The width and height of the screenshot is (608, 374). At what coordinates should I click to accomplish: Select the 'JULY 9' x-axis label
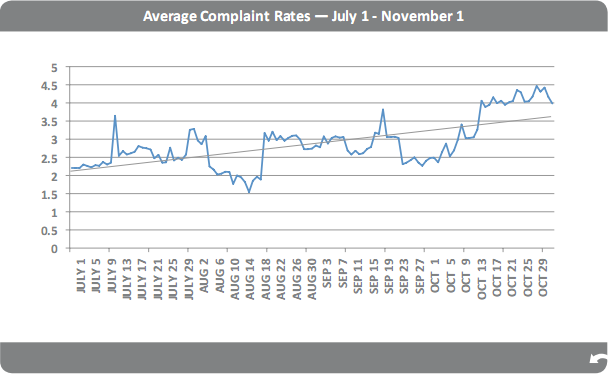[112, 275]
